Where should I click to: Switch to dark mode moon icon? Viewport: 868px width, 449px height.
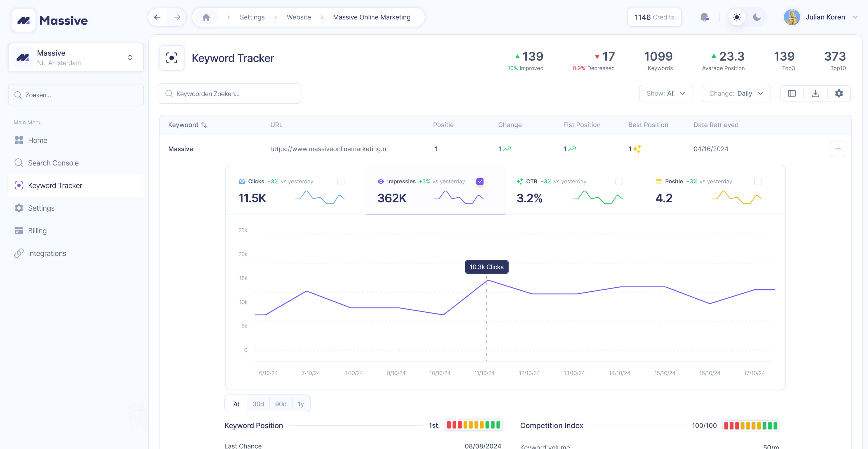tap(757, 17)
